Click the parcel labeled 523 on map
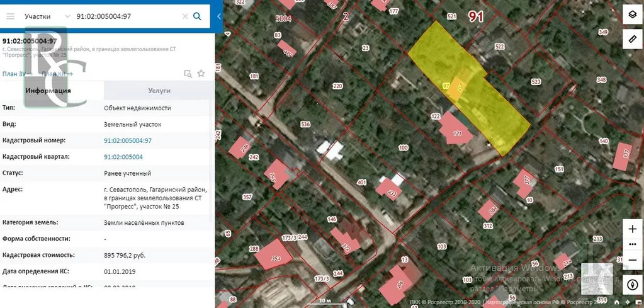 (x=536, y=82)
